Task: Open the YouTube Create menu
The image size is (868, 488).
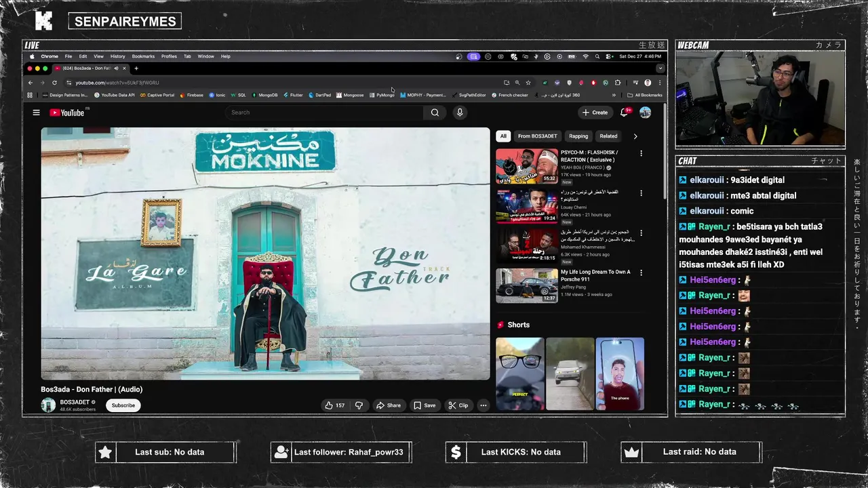Action: point(595,113)
